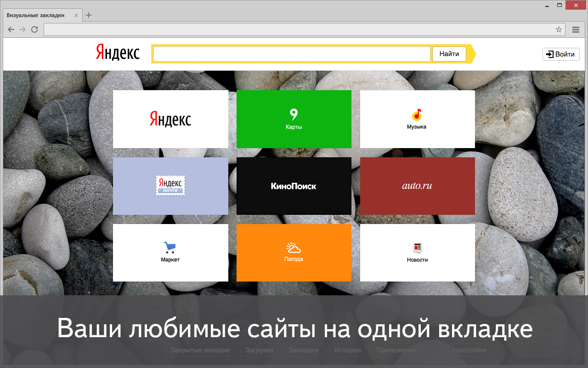Bookmark page with star icon
Screen dimensions: 588x368
pyautogui.click(x=559, y=29)
